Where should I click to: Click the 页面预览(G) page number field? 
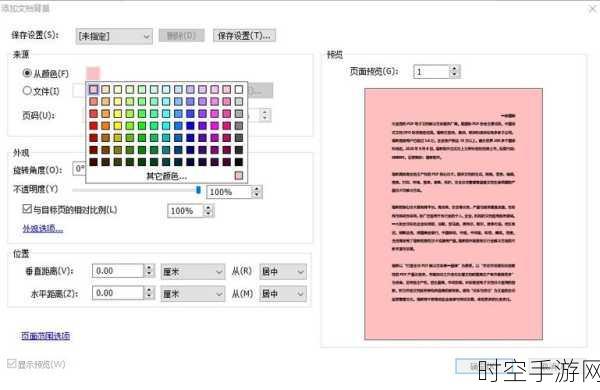pyautogui.click(x=431, y=72)
